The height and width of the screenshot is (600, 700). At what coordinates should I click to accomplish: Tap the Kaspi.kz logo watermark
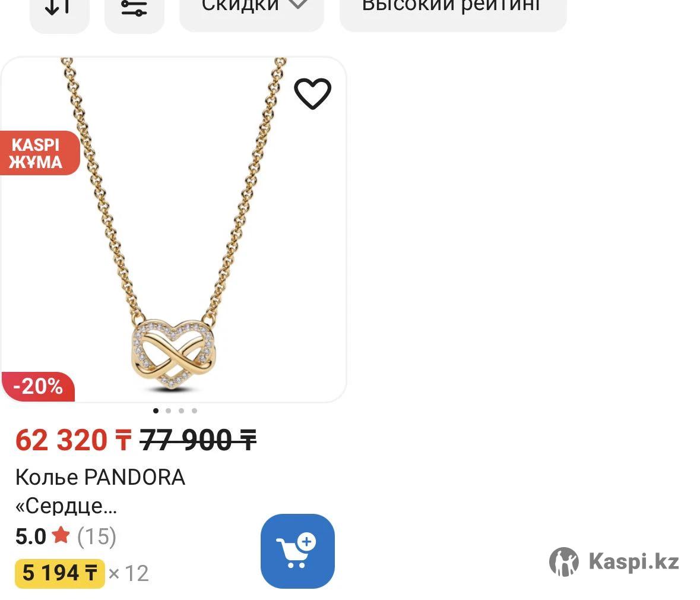[615, 561]
